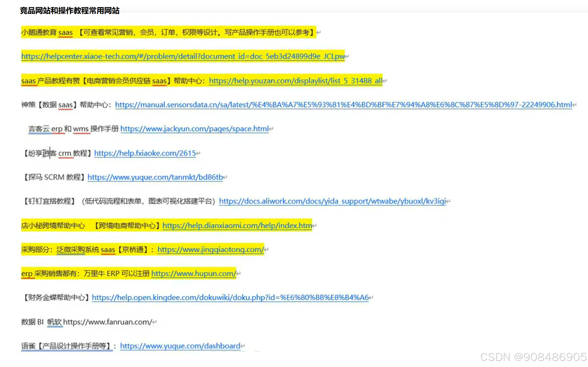This screenshot has height=367, width=588.
Task: Open the help.youzan.com displaylist link
Action: 295,81
